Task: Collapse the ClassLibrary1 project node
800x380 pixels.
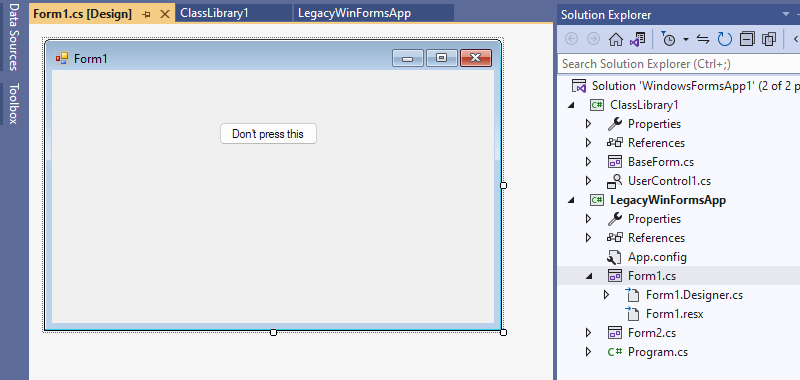Action: click(571, 105)
